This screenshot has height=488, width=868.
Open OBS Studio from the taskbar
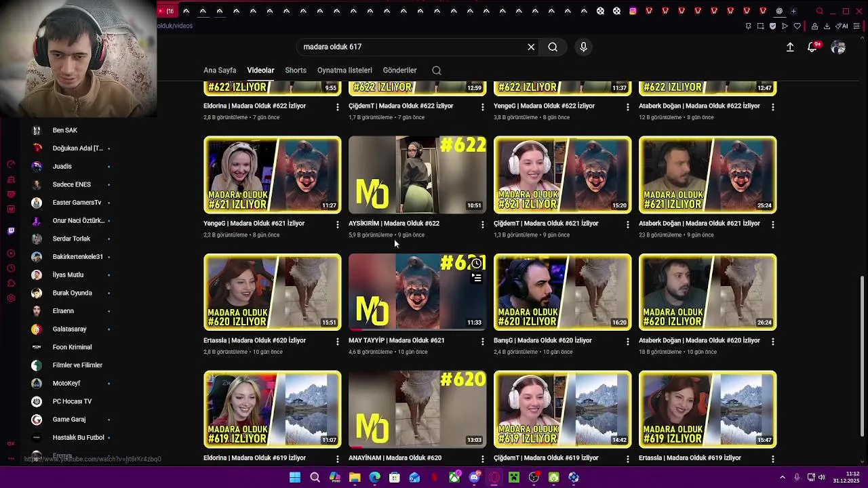tap(534, 477)
